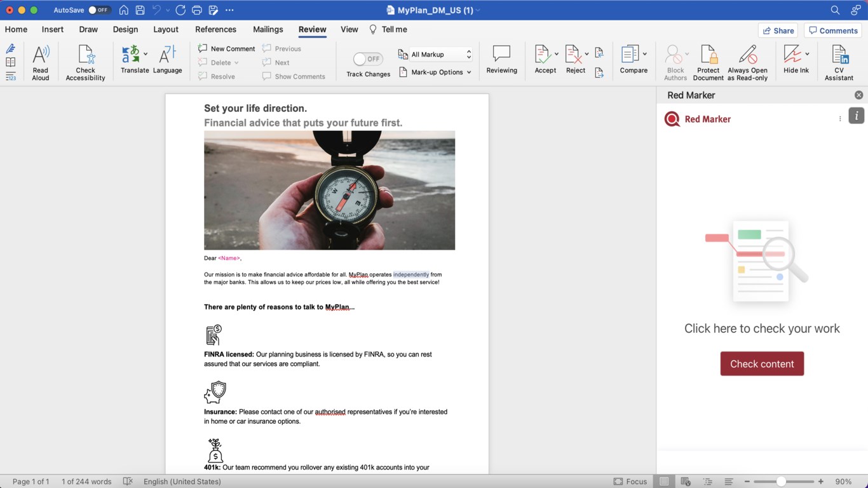868x488 pixels.
Task: Click the Check content button
Action: point(762,363)
